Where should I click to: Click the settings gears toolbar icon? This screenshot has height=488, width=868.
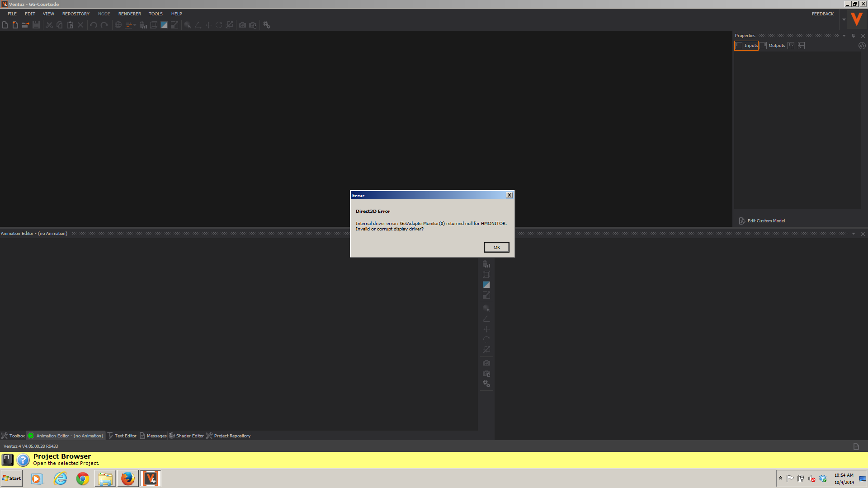pos(267,25)
